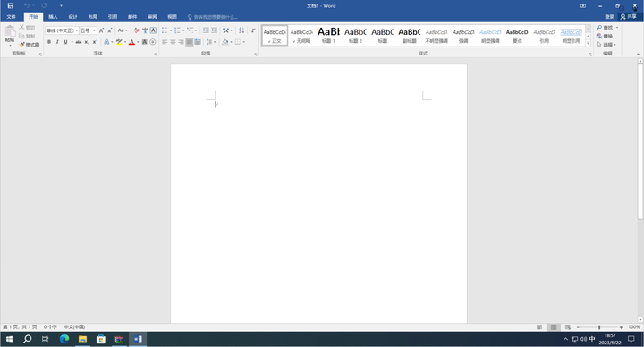This screenshot has width=644, height=347.
Task: Click the Paste (粘贴) clipboard icon
Action: click(10, 31)
